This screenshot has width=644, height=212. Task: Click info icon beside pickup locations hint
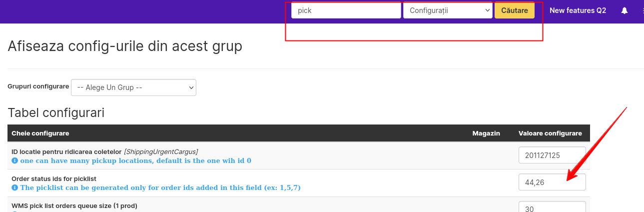tap(14, 161)
